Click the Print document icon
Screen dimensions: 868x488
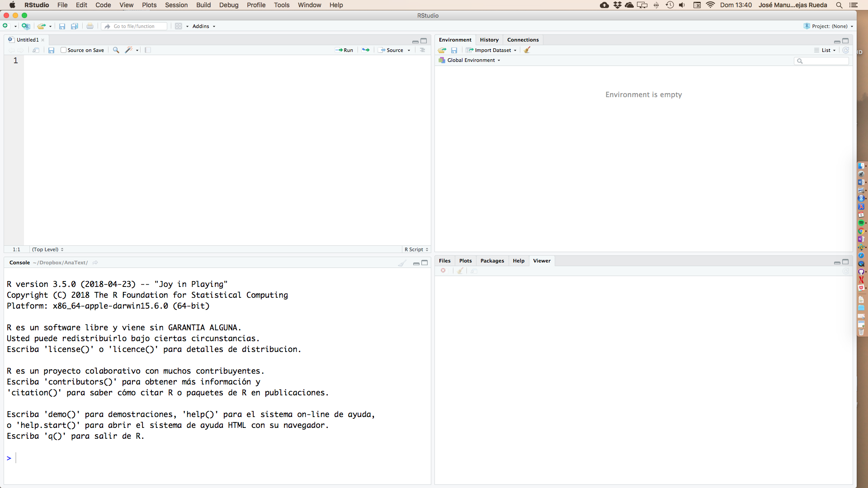[90, 26]
